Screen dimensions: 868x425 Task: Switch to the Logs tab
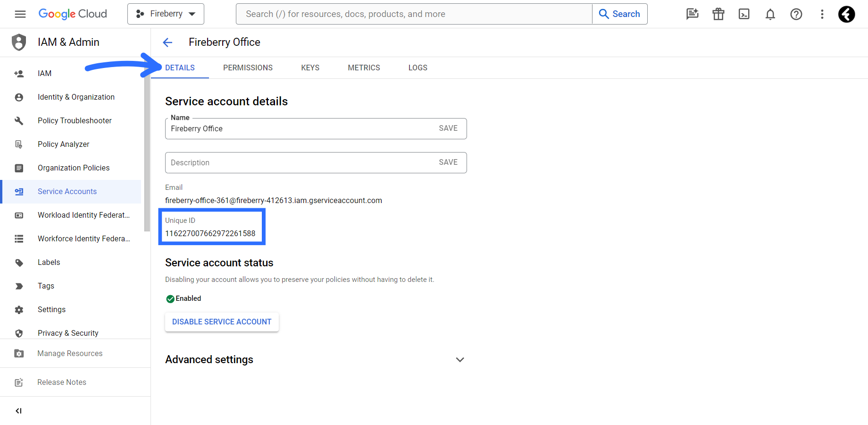tap(417, 68)
